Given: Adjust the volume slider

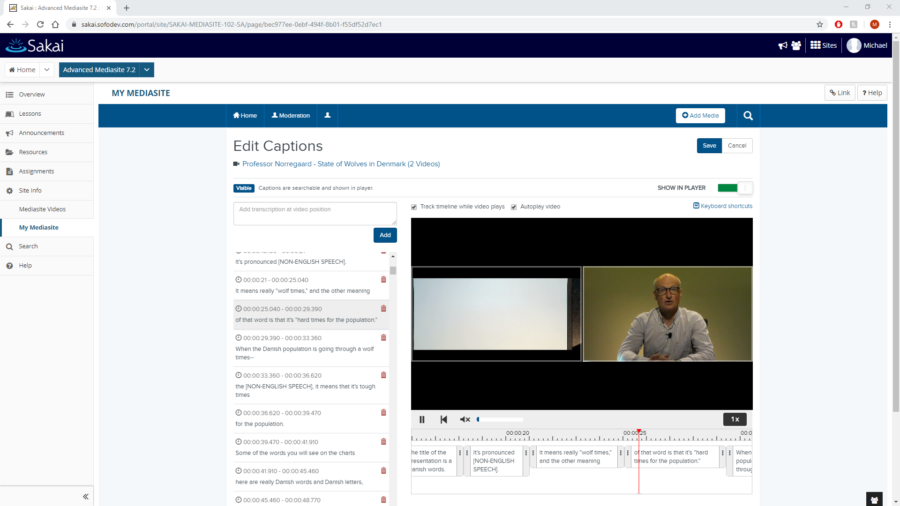Looking at the screenshot, I should pyautogui.click(x=500, y=419).
